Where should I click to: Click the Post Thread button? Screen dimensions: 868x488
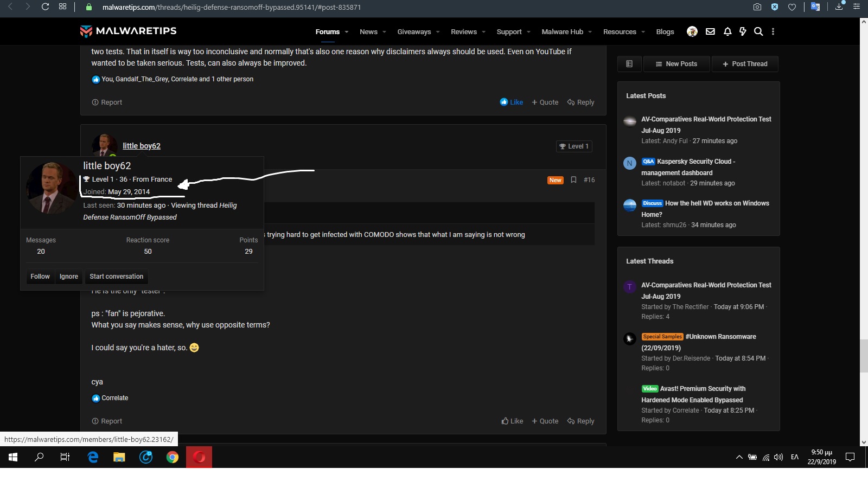745,64
